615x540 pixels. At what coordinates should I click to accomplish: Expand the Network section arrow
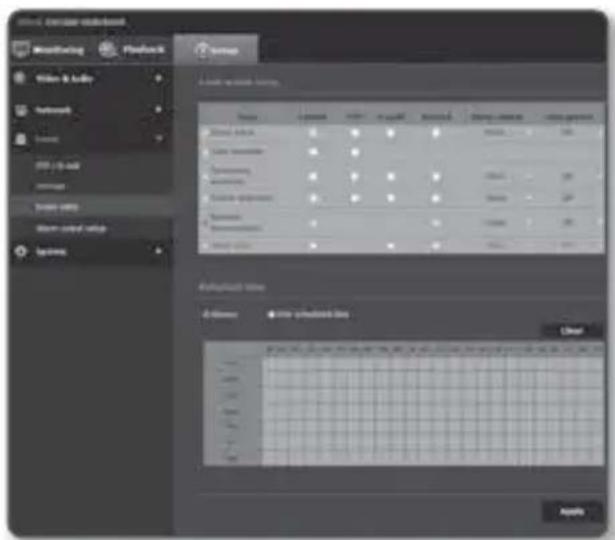(158, 109)
